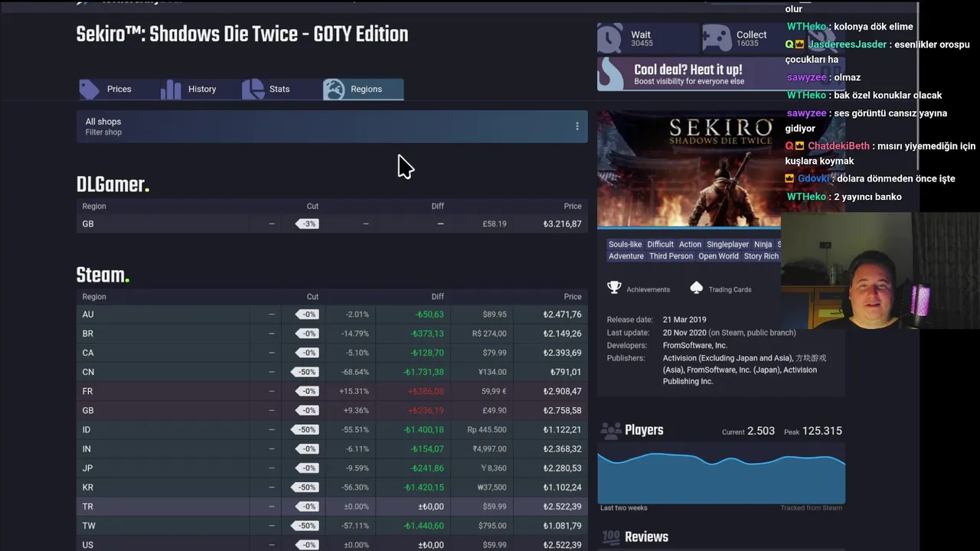980x551 pixels.
Task: Click username ChatdekiBeth in chat
Action: [x=838, y=146]
